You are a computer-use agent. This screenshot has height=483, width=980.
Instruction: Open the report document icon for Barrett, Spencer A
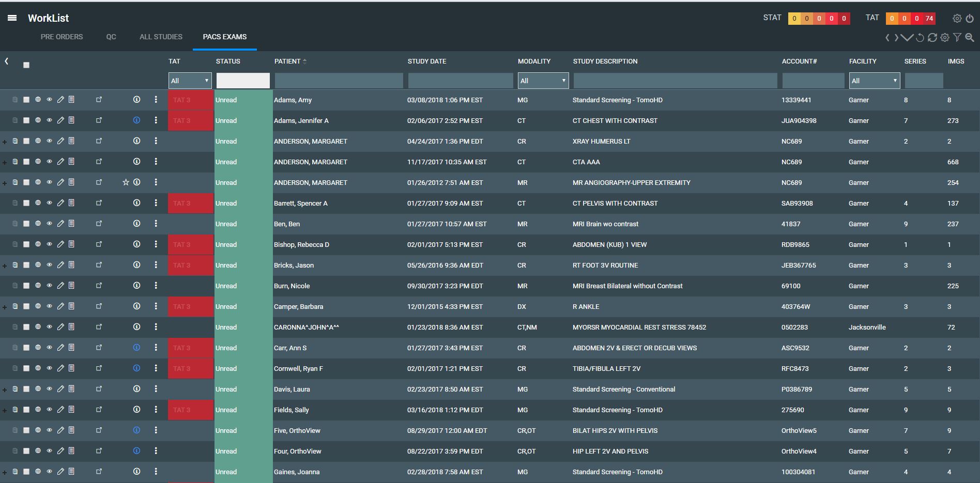pos(71,203)
